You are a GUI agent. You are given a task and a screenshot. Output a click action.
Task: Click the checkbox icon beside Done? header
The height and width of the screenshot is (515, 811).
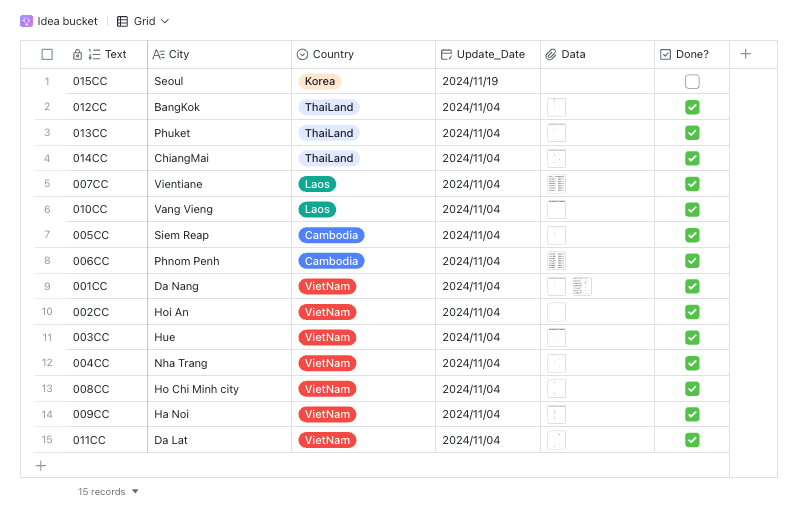click(x=666, y=54)
